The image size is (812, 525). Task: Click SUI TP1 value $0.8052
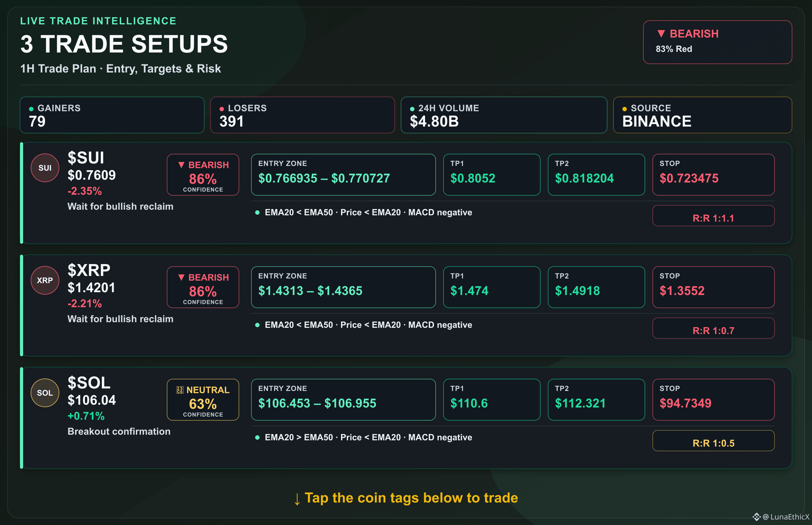click(x=473, y=178)
